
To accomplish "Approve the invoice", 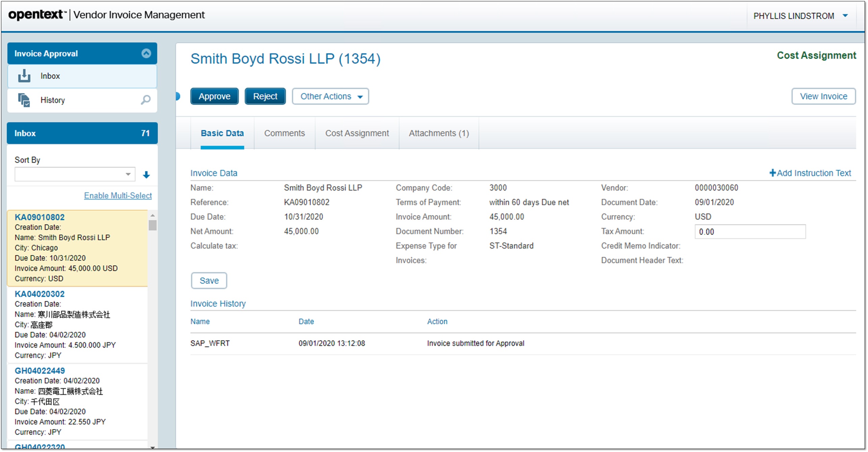I will 214,97.
